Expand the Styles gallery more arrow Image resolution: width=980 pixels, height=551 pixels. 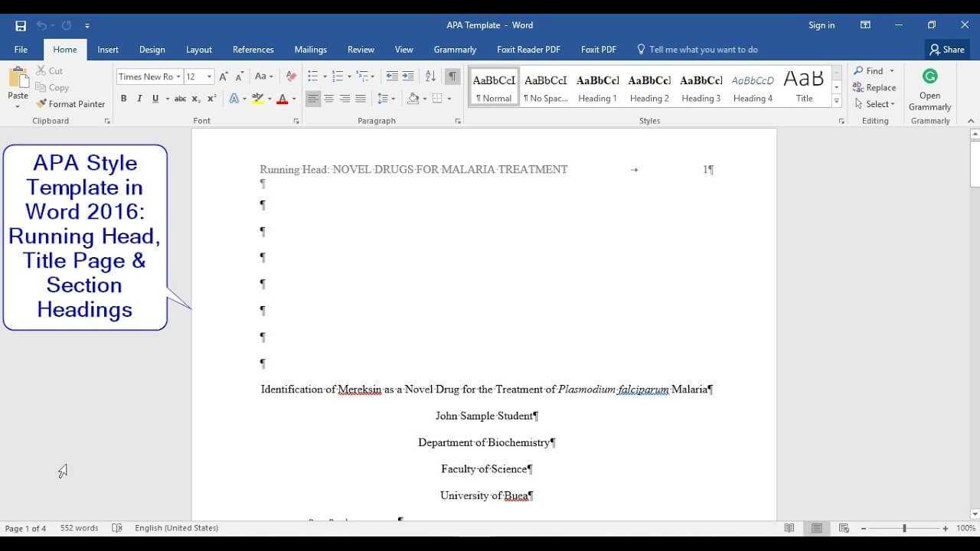(x=836, y=102)
